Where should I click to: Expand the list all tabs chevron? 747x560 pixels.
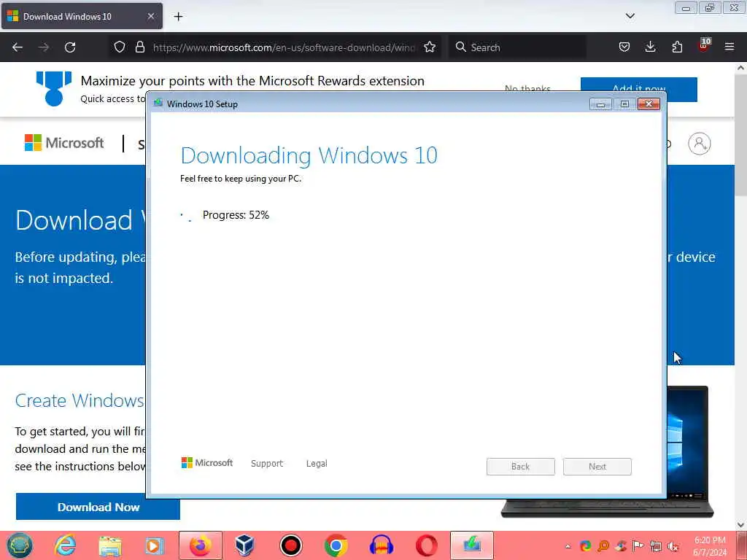[x=630, y=16]
